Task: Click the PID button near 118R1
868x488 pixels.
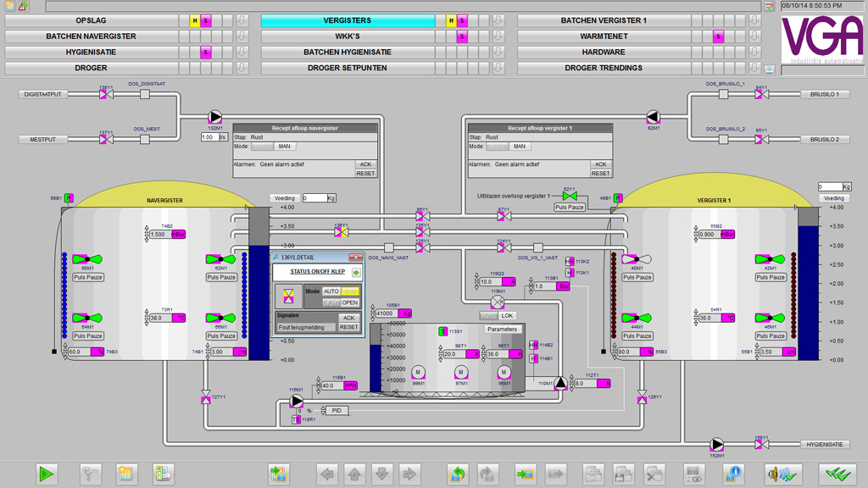Action: click(337, 411)
